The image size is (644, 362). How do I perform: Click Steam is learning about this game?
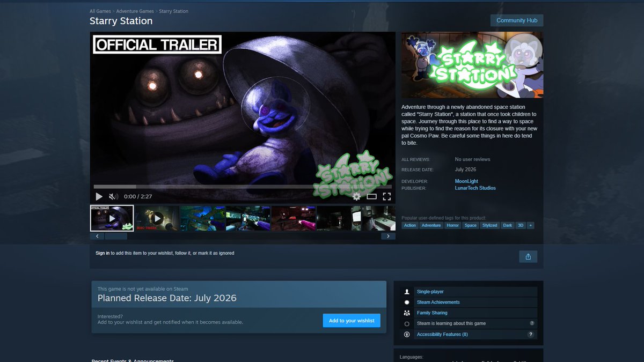451,323
